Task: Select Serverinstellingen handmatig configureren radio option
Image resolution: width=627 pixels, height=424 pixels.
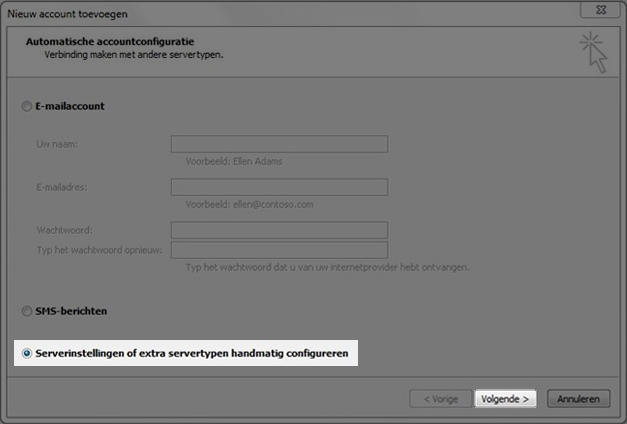Action: (x=27, y=353)
